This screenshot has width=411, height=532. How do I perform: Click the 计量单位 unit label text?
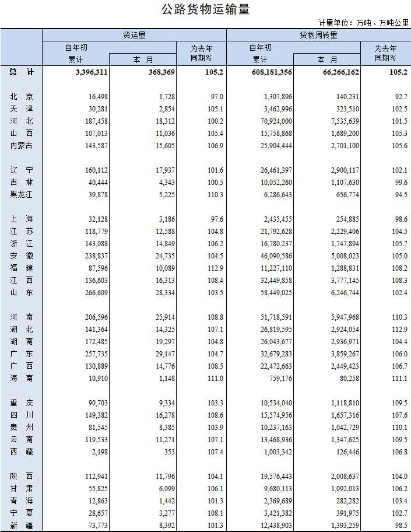363,23
